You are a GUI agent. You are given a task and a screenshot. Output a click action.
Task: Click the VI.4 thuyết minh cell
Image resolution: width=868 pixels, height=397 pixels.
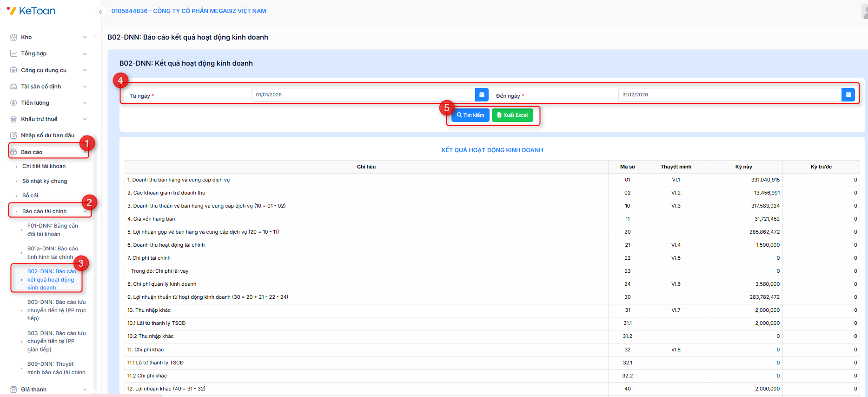pos(676,245)
